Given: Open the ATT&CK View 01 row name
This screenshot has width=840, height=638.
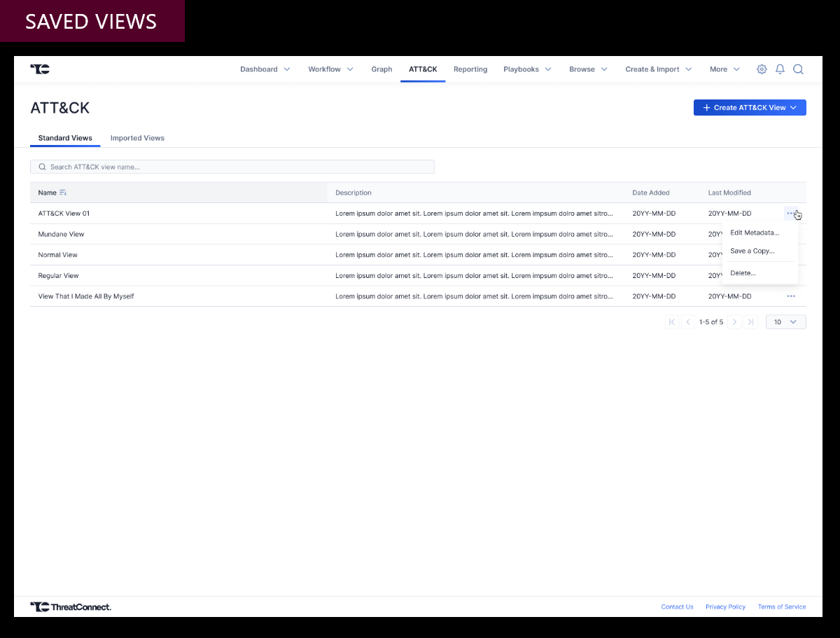Looking at the screenshot, I should [64, 213].
